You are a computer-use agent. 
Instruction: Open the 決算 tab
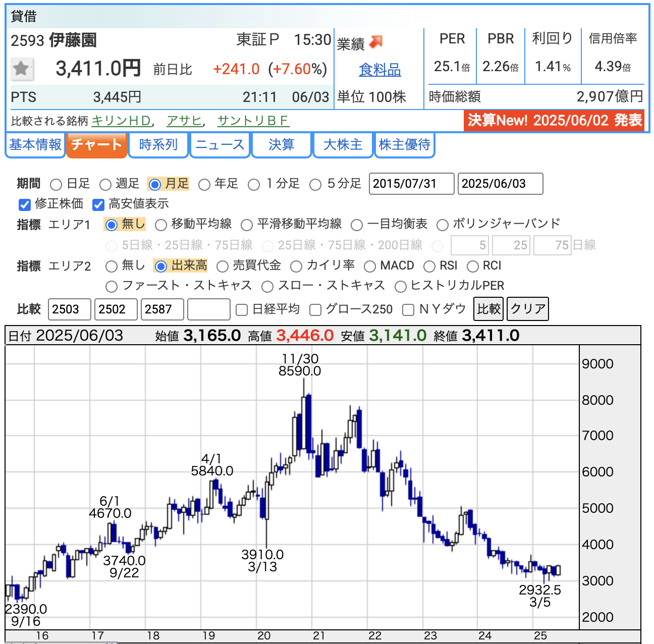tap(282, 145)
